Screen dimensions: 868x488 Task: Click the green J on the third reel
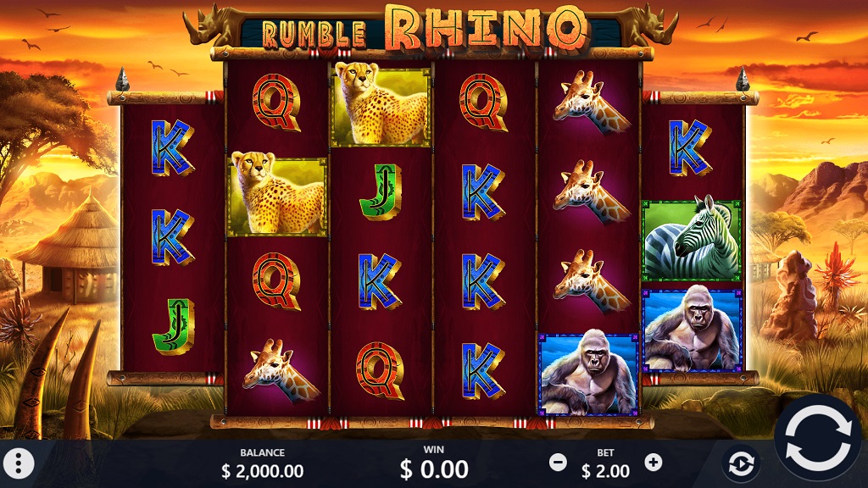pos(381,192)
